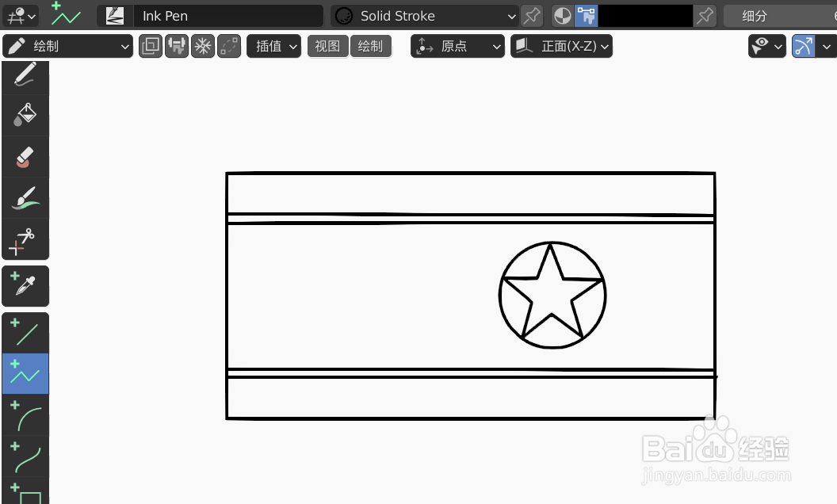Click the polyline tool icon in header
The width and height of the screenshot is (837, 504).
click(67, 16)
